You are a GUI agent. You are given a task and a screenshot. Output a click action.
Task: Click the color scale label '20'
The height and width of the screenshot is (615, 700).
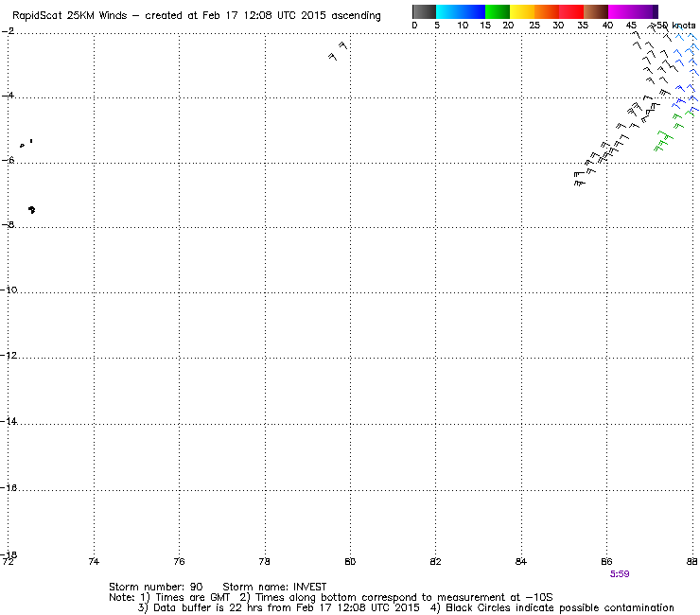pos(508,26)
